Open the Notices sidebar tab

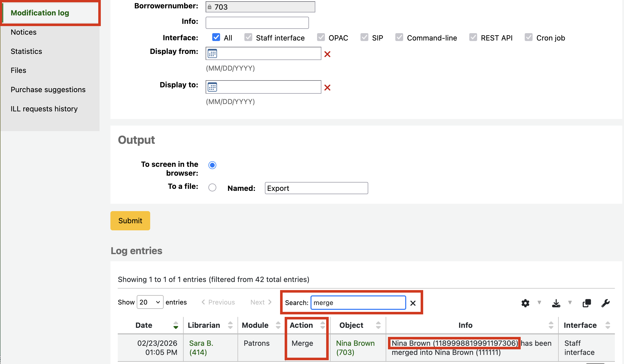[x=24, y=32]
